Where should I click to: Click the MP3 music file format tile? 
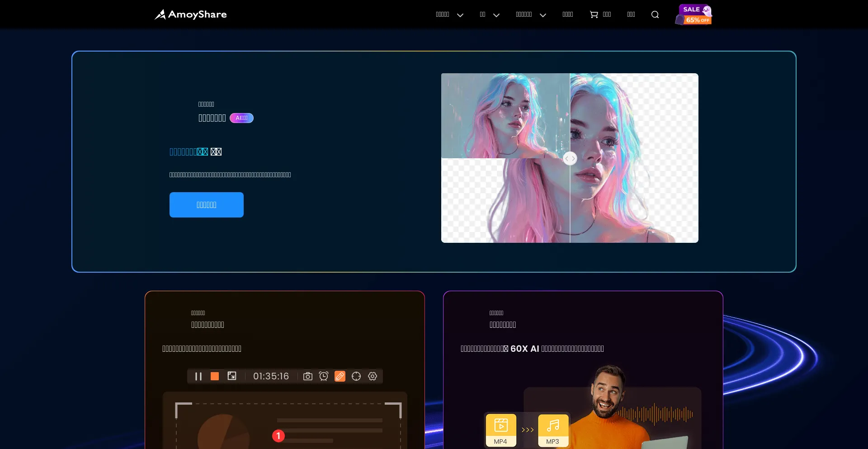coord(553,430)
